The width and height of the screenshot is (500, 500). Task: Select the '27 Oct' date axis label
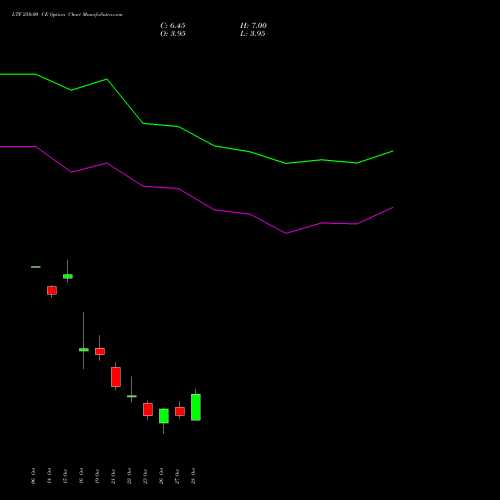click(x=177, y=476)
